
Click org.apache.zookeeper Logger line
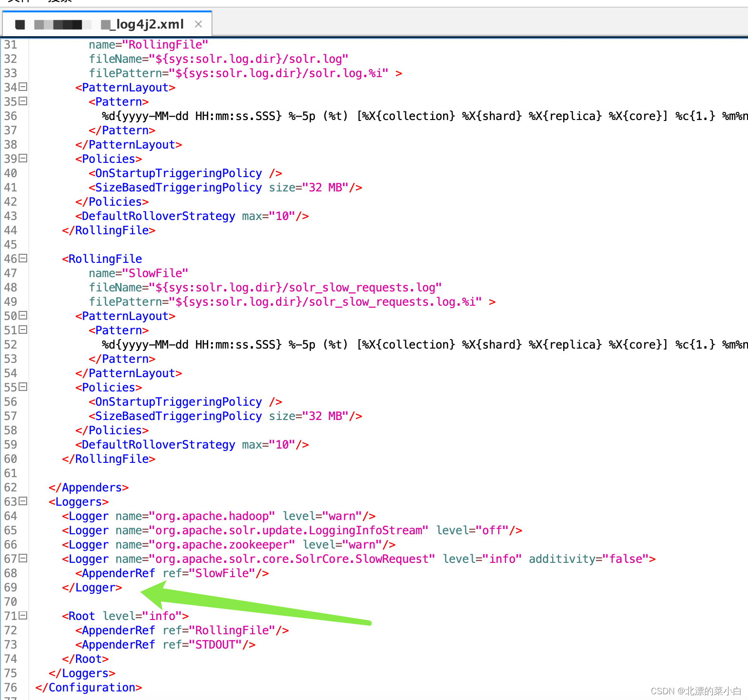229,545
